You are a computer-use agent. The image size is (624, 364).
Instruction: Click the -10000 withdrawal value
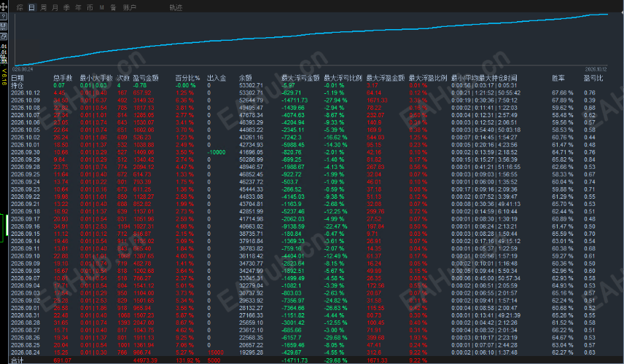pyautogui.click(x=217, y=152)
